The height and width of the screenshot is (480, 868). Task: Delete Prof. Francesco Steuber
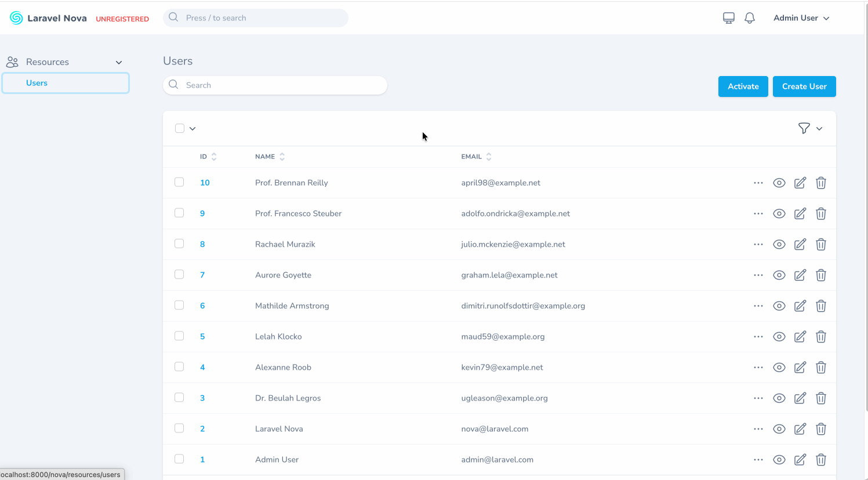point(821,214)
